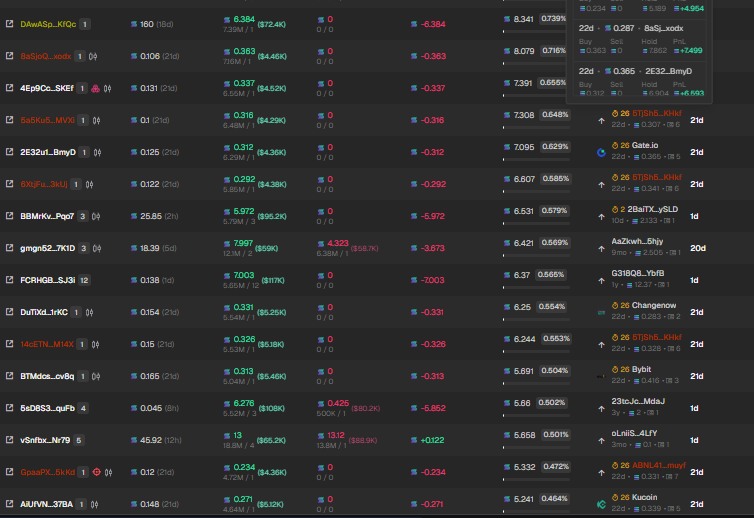
Task: Click red target icon beside GpaaPX...5kKd
Action: click(x=96, y=472)
